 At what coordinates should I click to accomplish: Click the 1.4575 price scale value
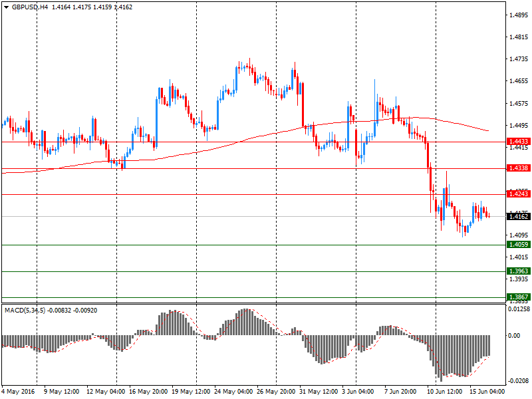519,104
